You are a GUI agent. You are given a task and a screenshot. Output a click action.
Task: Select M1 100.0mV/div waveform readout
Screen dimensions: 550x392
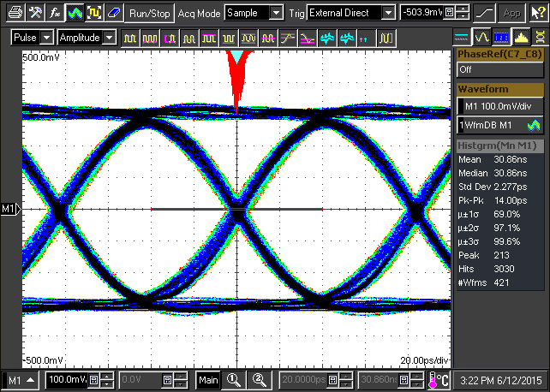pos(500,106)
